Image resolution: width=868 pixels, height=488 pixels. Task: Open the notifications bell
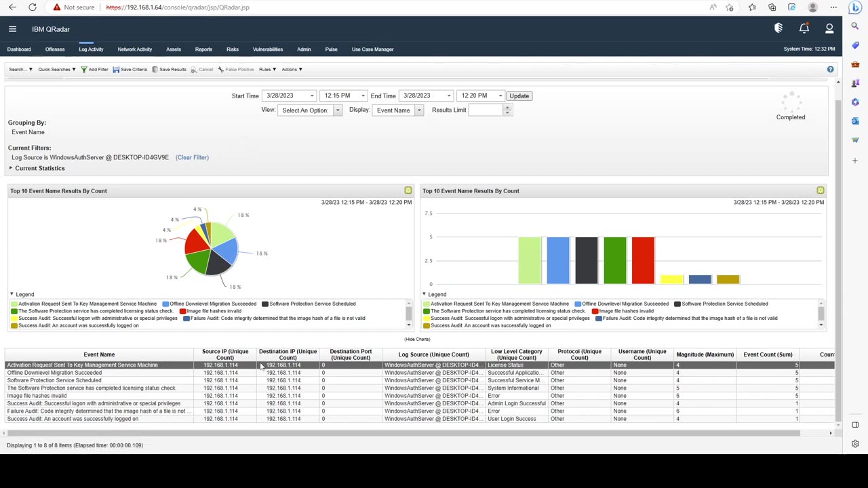point(804,28)
